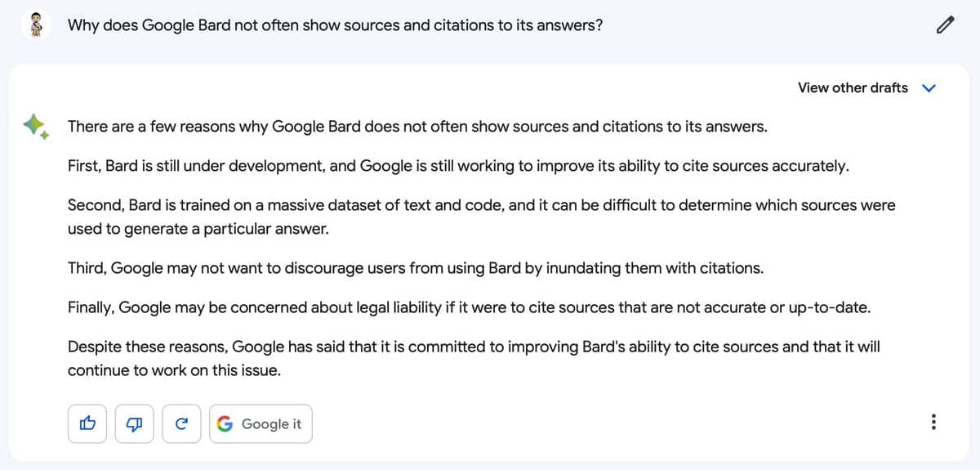
Task: Select the question text about Bard citations
Action: 336,25
